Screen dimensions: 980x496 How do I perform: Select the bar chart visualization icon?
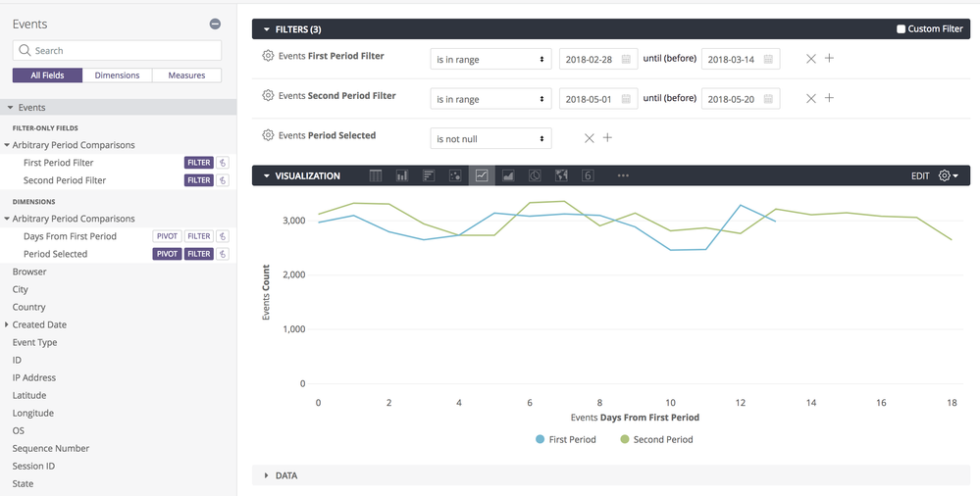tap(429, 176)
